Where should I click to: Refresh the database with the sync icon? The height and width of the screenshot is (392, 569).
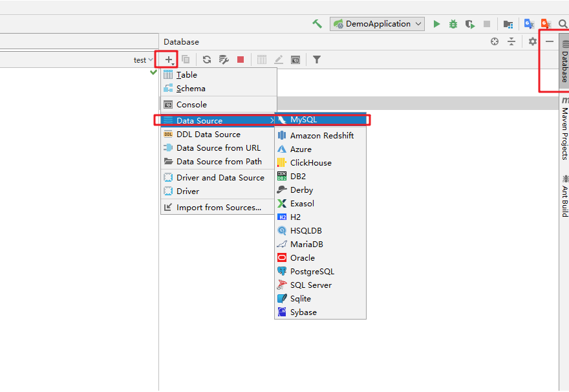click(x=207, y=60)
